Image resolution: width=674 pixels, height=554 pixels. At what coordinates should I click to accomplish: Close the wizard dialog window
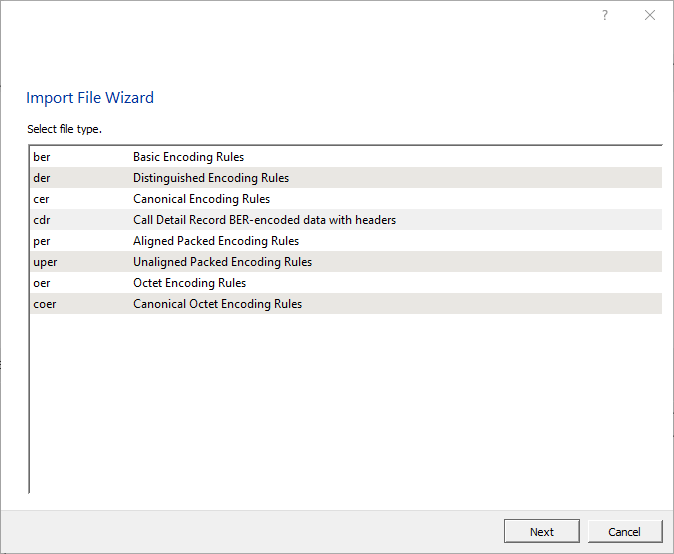coord(650,15)
